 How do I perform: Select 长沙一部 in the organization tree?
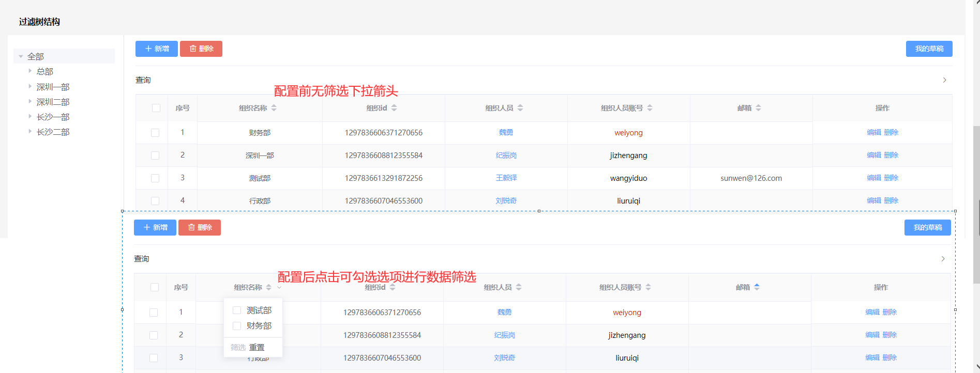click(x=53, y=117)
